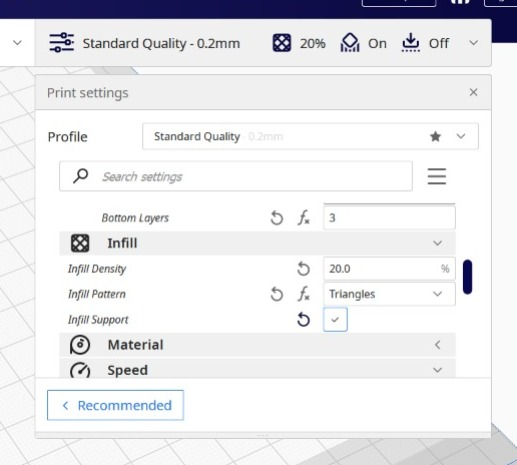The height and width of the screenshot is (465, 517).
Task: Reset the Infill Pattern setting
Action: point(277,294)
